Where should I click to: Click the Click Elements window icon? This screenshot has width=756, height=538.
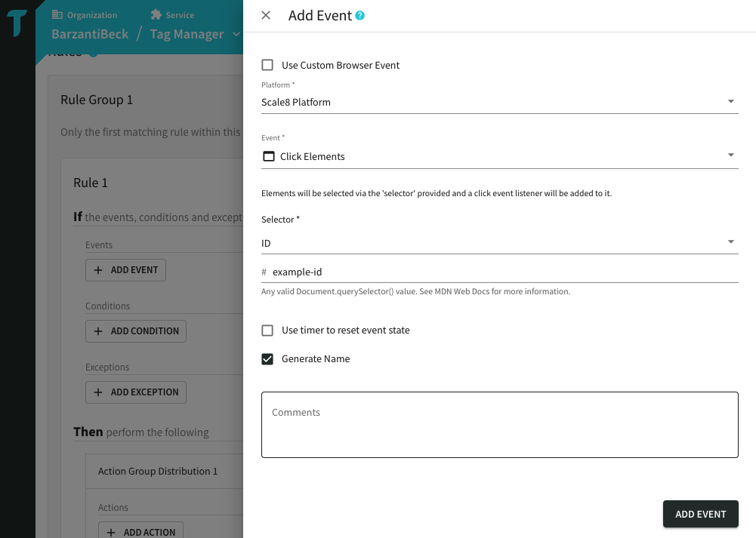pyautogui.click(x=268, y=156)
